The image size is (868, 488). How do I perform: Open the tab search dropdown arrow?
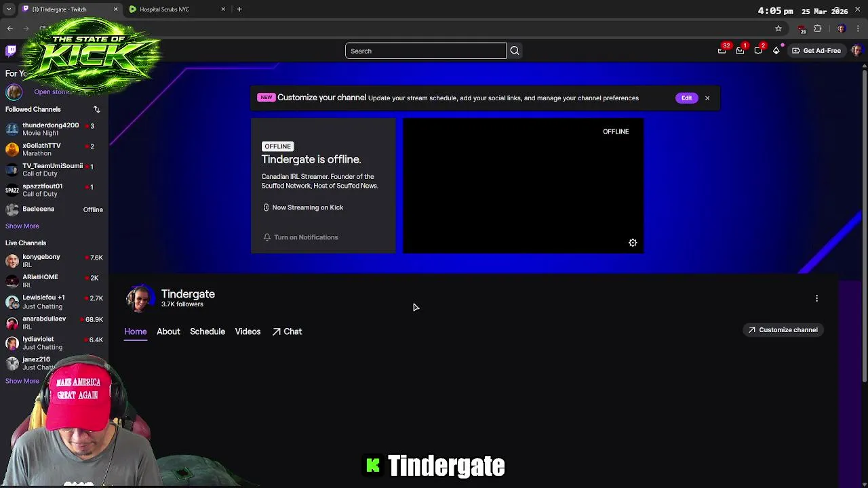coord(8,9)
